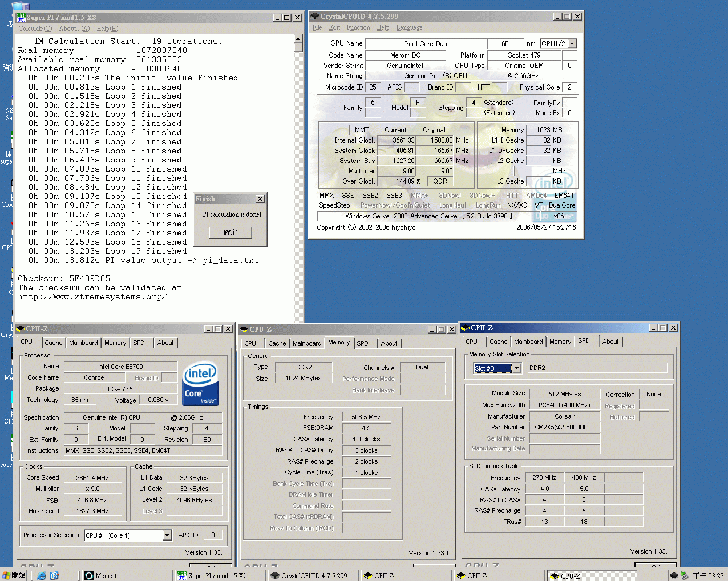Open the Help menu in CrystalCPUID
The height and width of the screenshot is (581, 728).
(x=383, y=27)
